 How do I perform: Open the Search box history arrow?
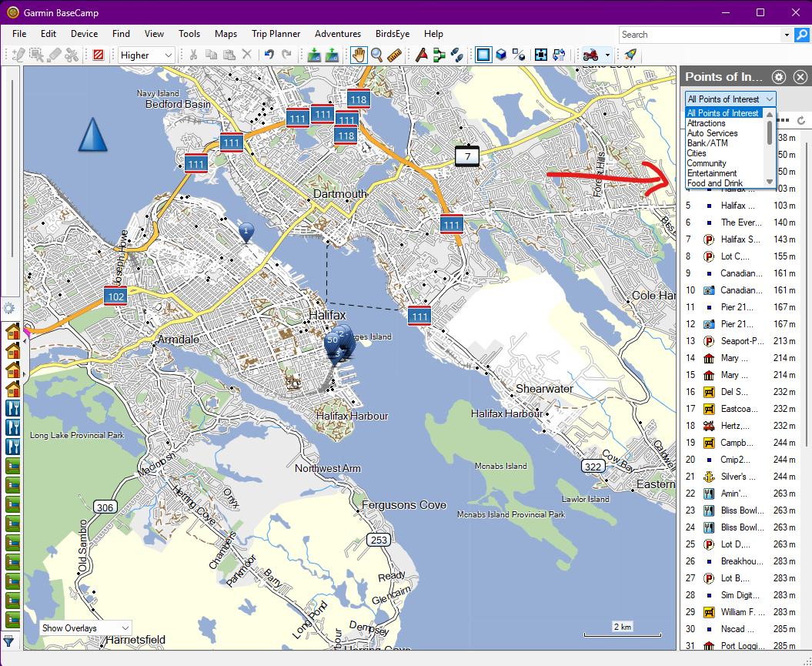coord(787,35)
